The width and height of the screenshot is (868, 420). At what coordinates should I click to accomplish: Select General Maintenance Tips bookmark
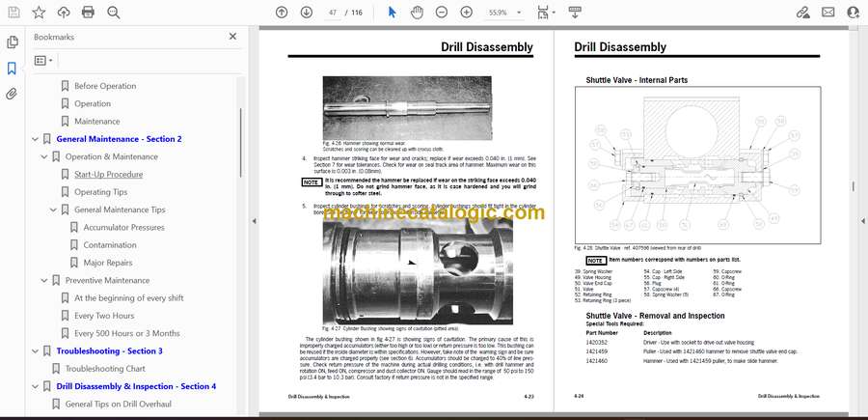(x=120, y=210)
